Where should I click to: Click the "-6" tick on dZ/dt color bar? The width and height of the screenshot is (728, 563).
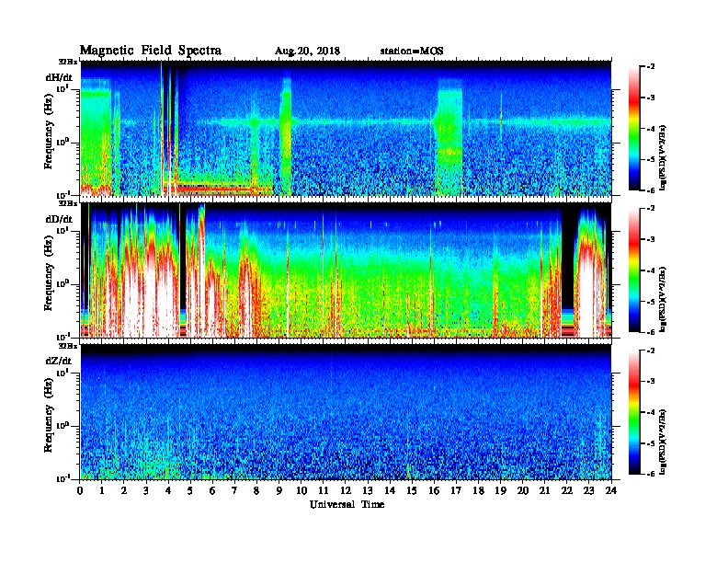coord(651,474)
